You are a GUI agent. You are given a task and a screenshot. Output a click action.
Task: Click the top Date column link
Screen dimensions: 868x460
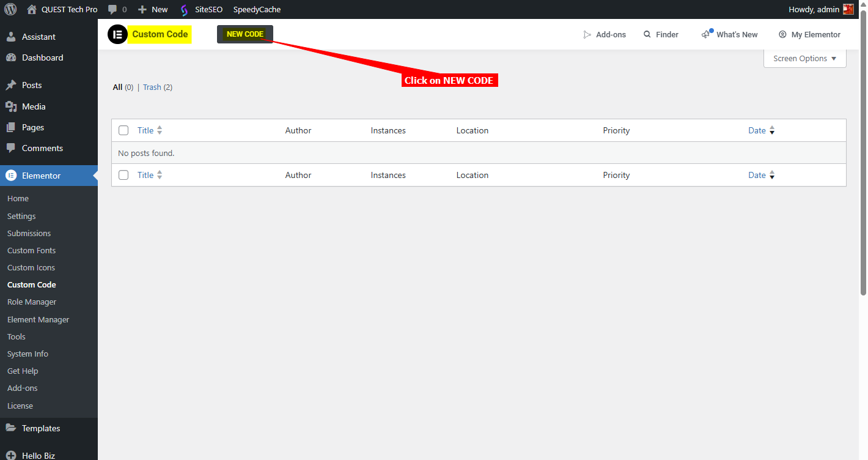757,130
